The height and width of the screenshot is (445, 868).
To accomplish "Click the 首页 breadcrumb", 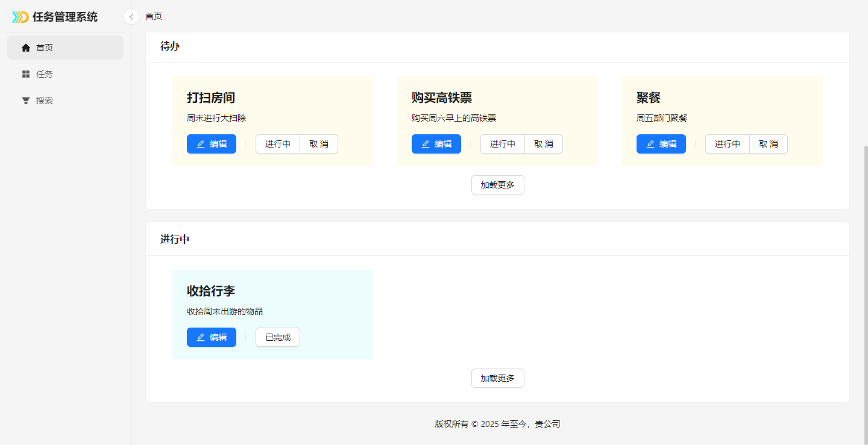I will [154, 16].
